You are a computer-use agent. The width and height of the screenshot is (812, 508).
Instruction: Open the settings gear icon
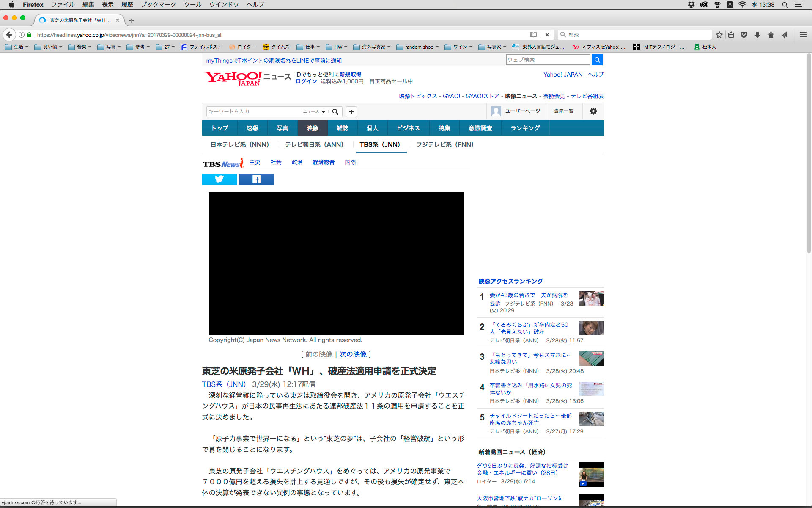click(593, 111)
